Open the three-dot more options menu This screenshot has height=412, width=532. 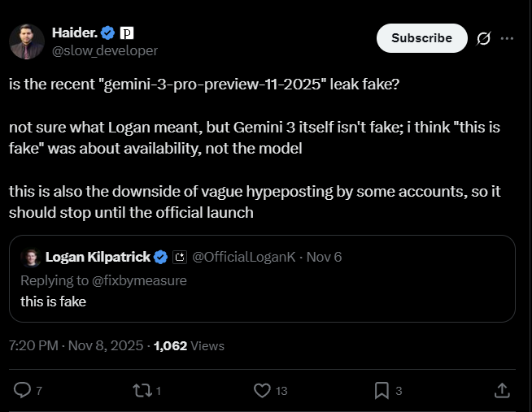click(x=507, y=38)
